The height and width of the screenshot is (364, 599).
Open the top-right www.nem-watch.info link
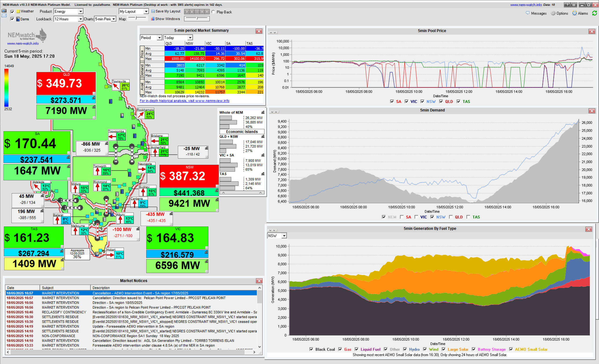click(526, 5)
